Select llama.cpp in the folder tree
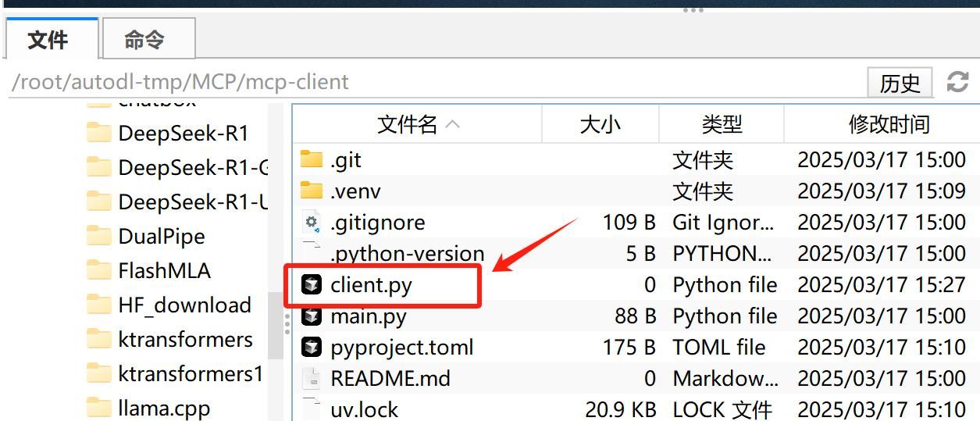Screen dimensions: 980x421 [x=164, y=408]
